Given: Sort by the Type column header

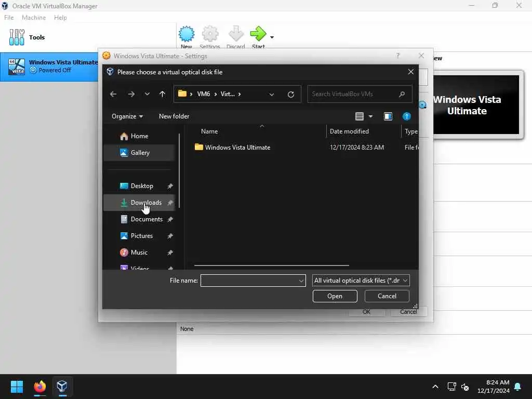Looking at the screenshot, I should tap(410, 131).
